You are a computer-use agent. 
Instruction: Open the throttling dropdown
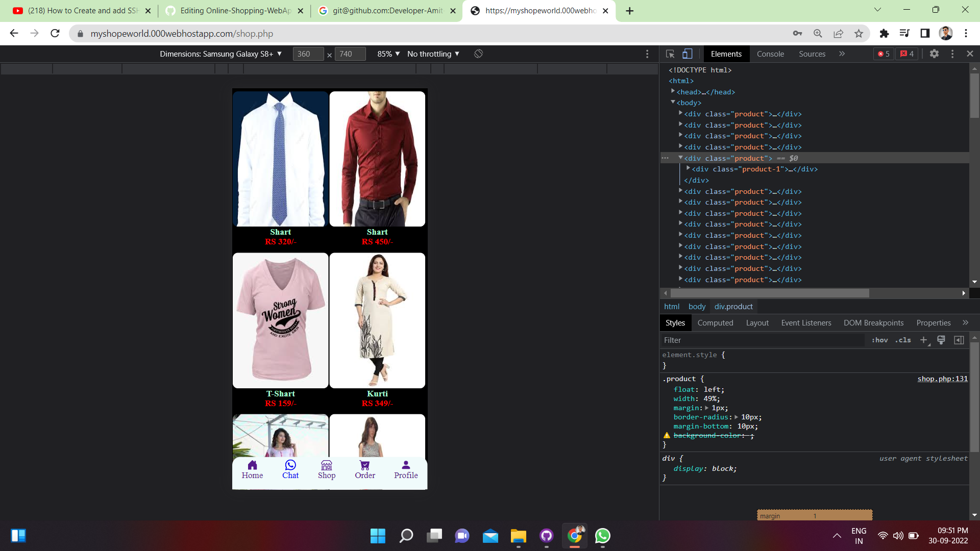[433, 54]
